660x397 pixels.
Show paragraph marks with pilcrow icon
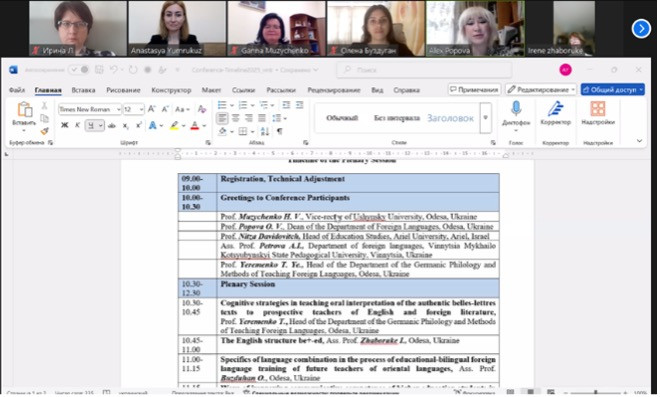click(279, 131)
